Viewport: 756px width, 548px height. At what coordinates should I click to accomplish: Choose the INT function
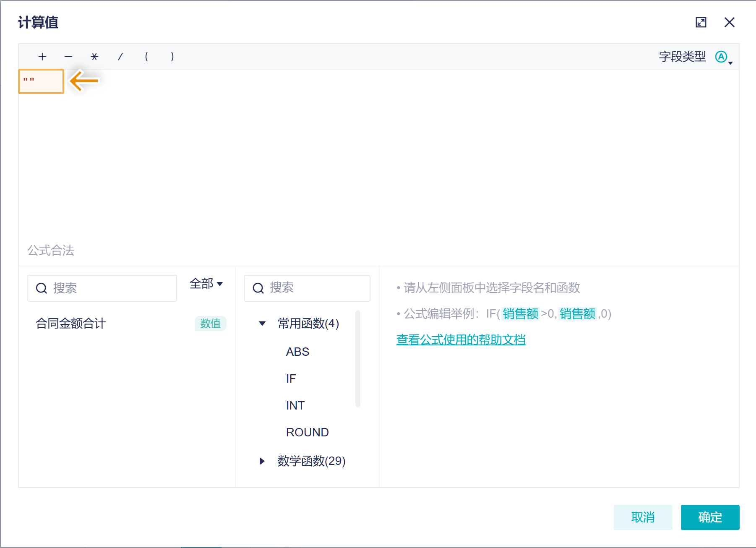click(295, 405)
